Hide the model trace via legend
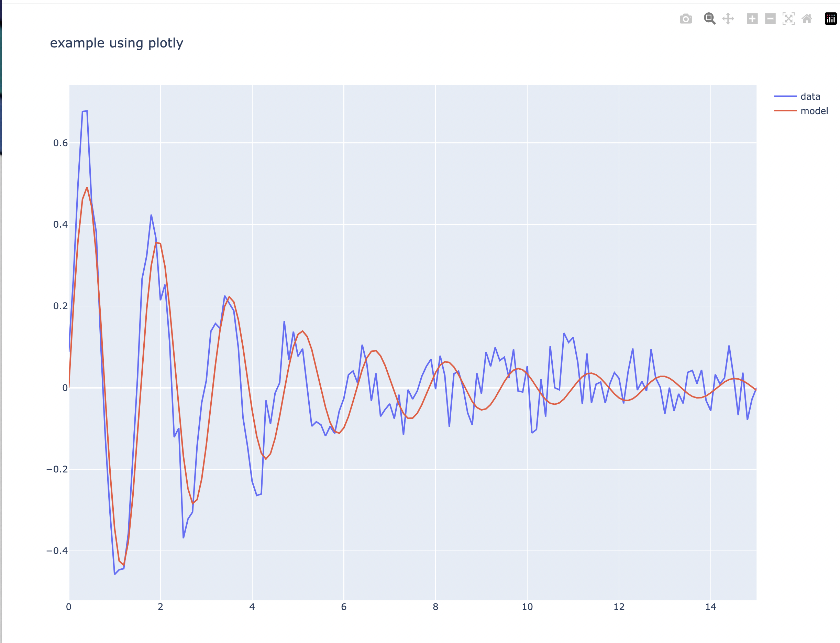Screen dimensions: 840x643 click(814, 111)
